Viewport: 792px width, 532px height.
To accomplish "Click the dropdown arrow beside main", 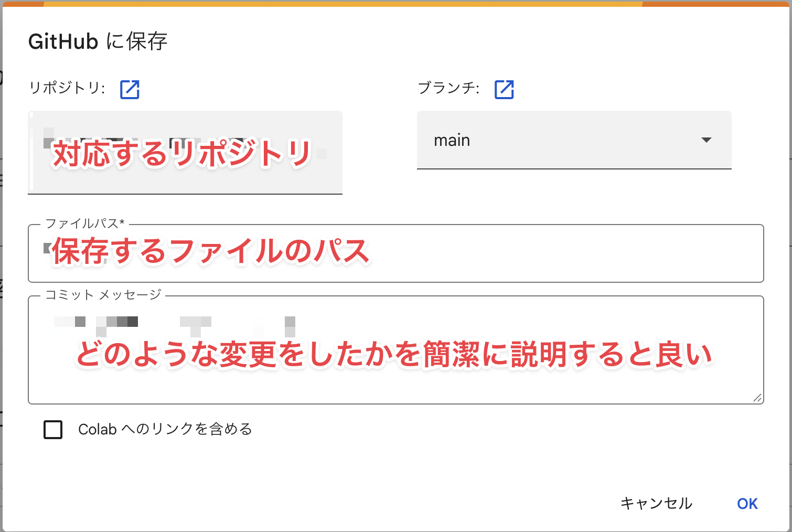I will coord(707,140).
